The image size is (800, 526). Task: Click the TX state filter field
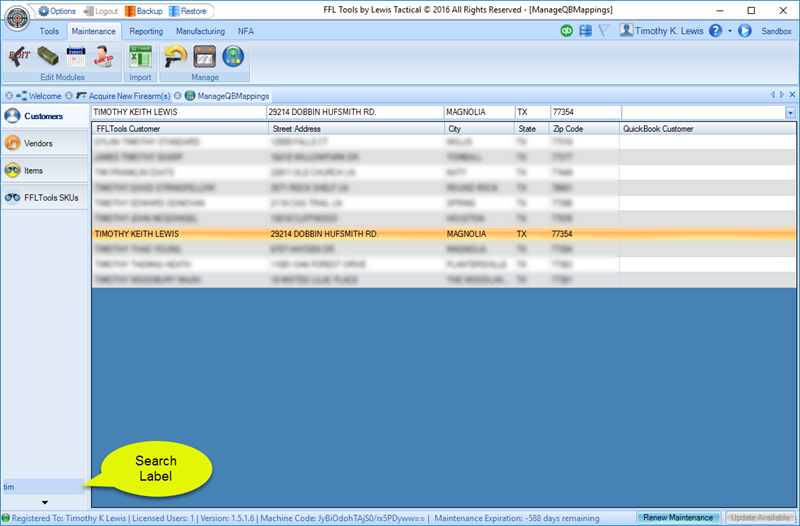[x=532, y=112]
